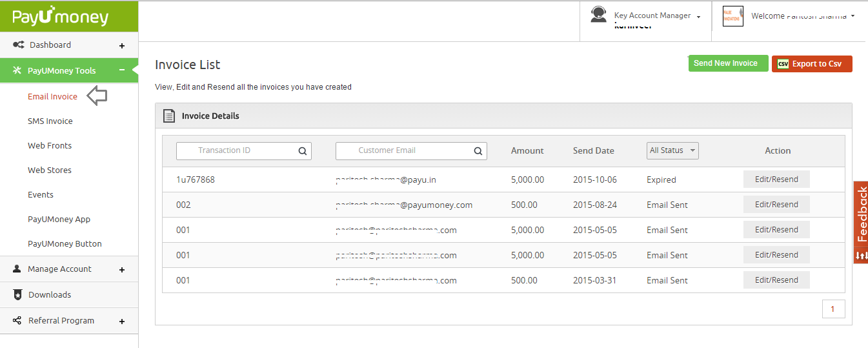Click Send New Invoice button
Viewport: 868px width, 348px height.
click(x=728, y=63)
